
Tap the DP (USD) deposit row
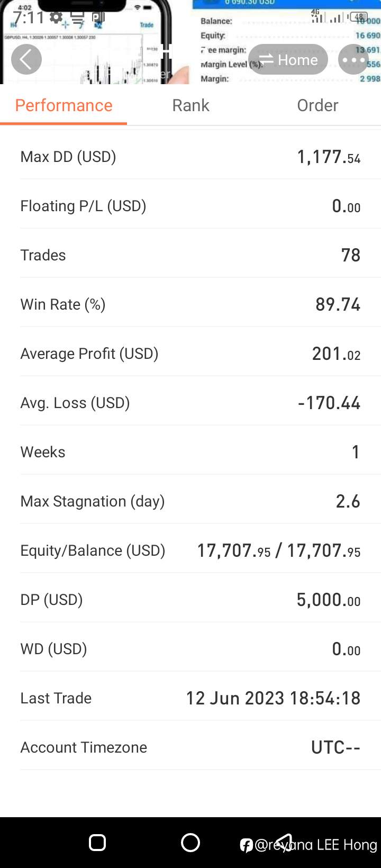pos(190,600)
